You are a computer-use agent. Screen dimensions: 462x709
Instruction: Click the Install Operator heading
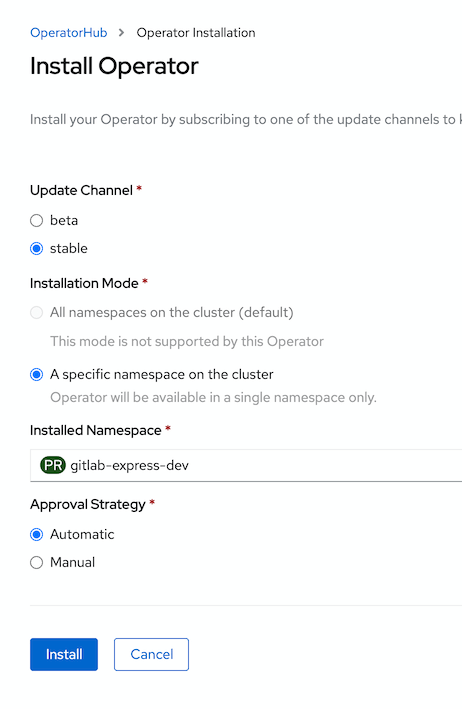[114, 66]
